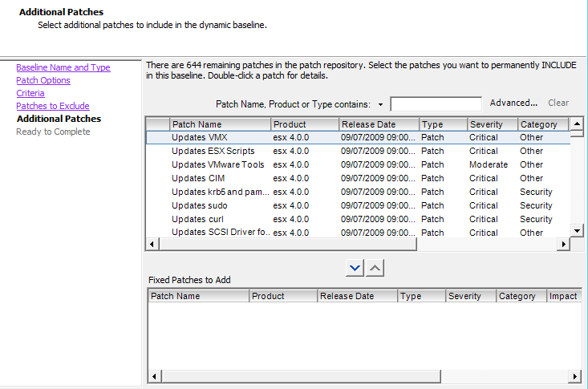588x389 pixels.
Task: Sort upper list by Type column
Action: click(444, 124)
